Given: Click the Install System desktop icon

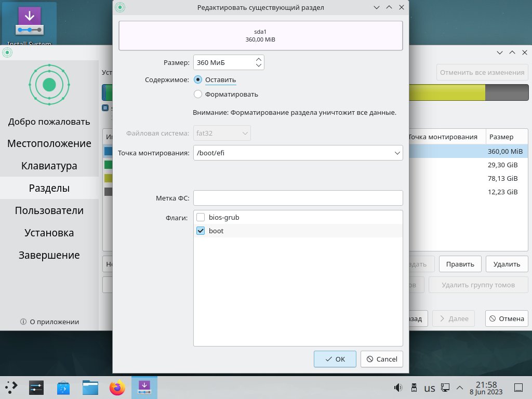Looking at the screenshot, I should point(29,24).
